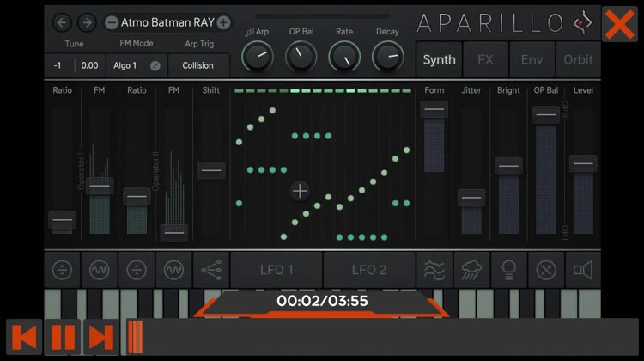Close the video with orange X

[620, 25]
